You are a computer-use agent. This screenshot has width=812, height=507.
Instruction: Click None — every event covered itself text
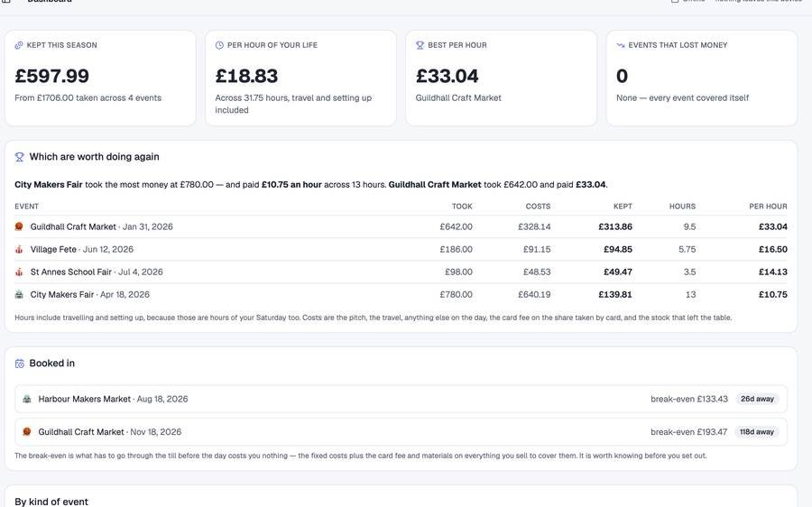(x=683, y=97)
